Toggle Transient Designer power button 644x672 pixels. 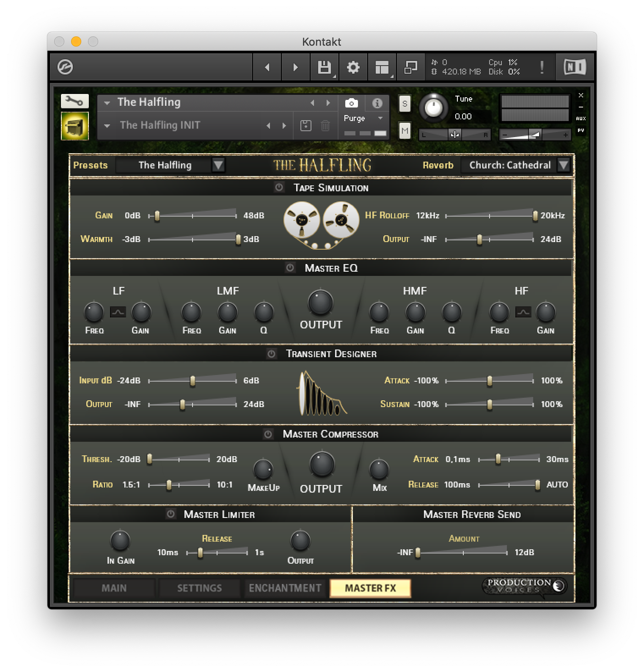pyautogui.click(x=272, y=353)
